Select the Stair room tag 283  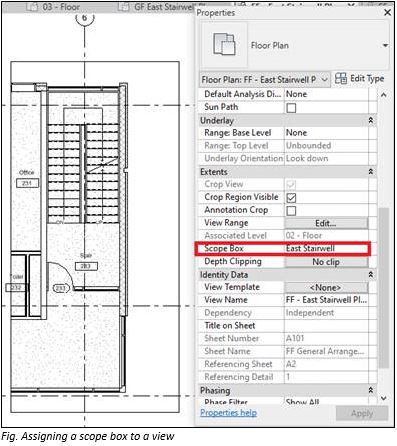coord(86,266)
